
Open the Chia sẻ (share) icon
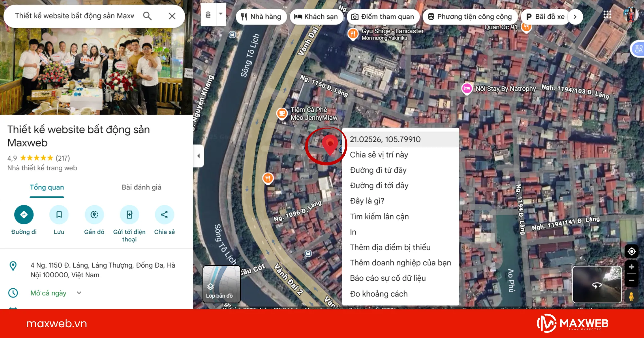coord(164,215)
